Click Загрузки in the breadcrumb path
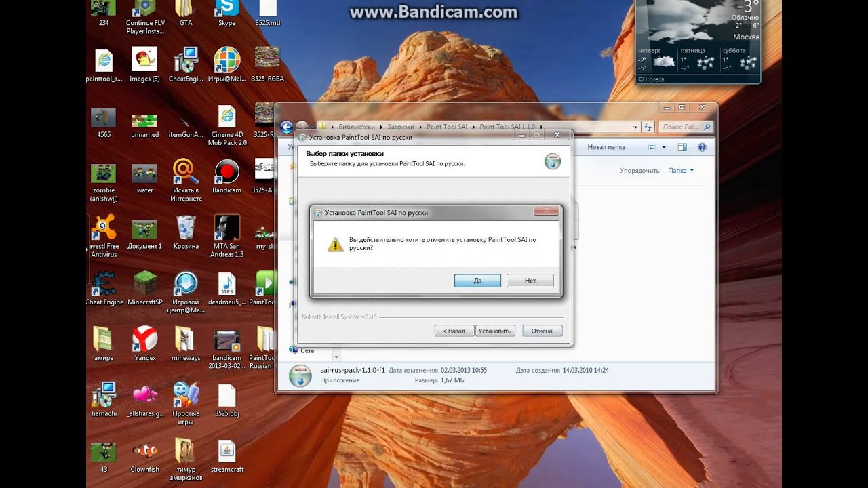The height and width of the screenshot is (488, 868). 401,127
